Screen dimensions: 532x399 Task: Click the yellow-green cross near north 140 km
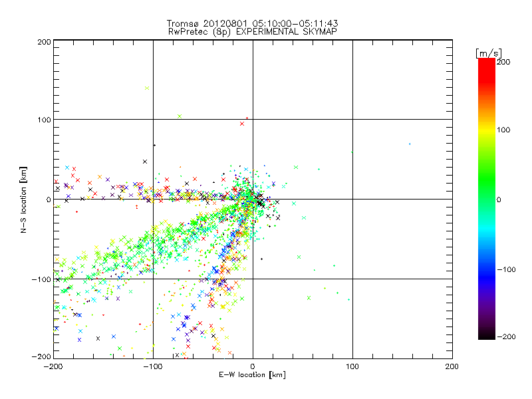147,88
